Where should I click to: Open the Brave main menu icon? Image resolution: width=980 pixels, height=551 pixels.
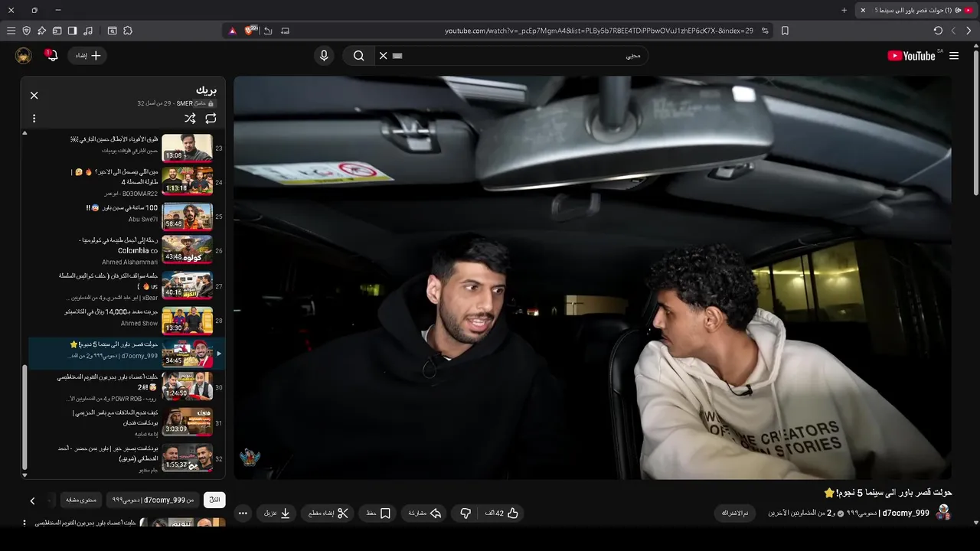[x=11, y=31]
